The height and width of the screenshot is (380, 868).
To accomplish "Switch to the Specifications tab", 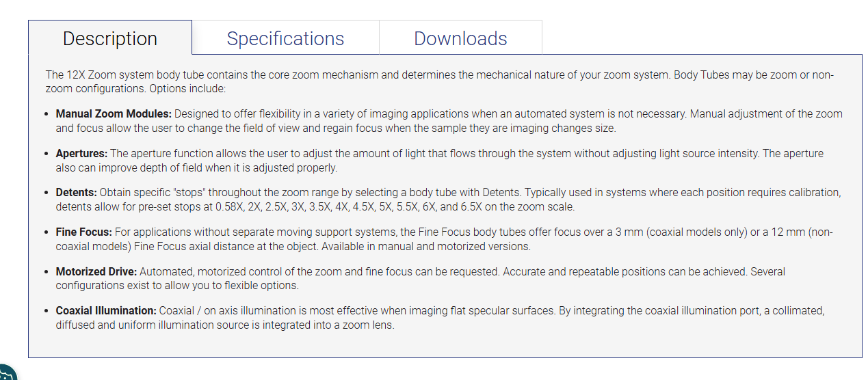I will (x=285, y=38).
